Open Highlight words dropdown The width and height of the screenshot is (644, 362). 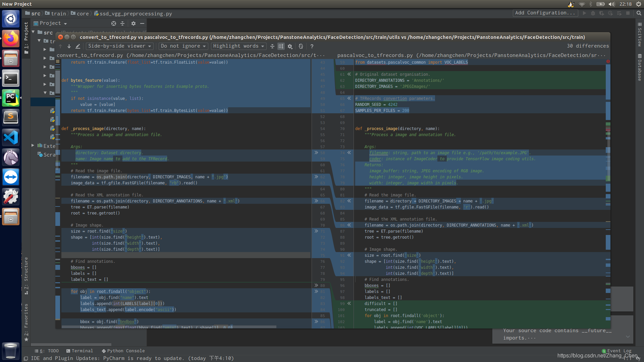(x=238, y=46)
